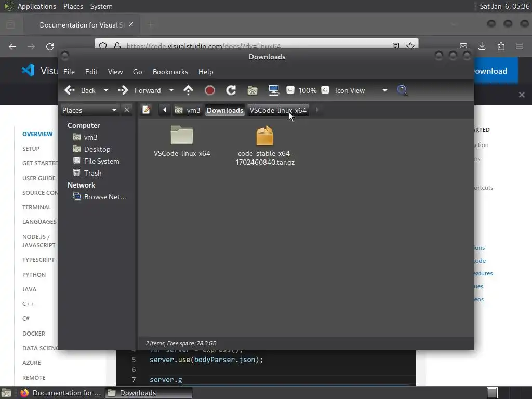Click the Firefox back arrow
The height and width of the screenshot is (399, 532).
click(x=12, y=46)
